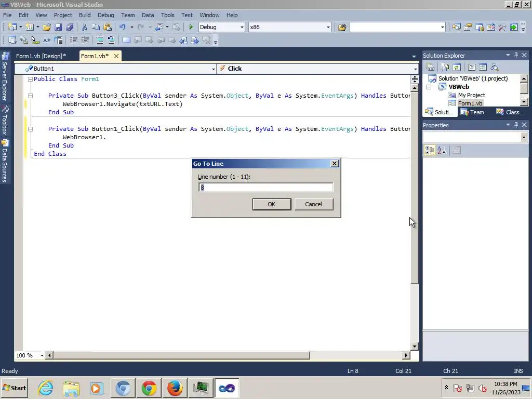Open the Windows Start menu
This screenshot has height=399, width=532.
(14, 388)
